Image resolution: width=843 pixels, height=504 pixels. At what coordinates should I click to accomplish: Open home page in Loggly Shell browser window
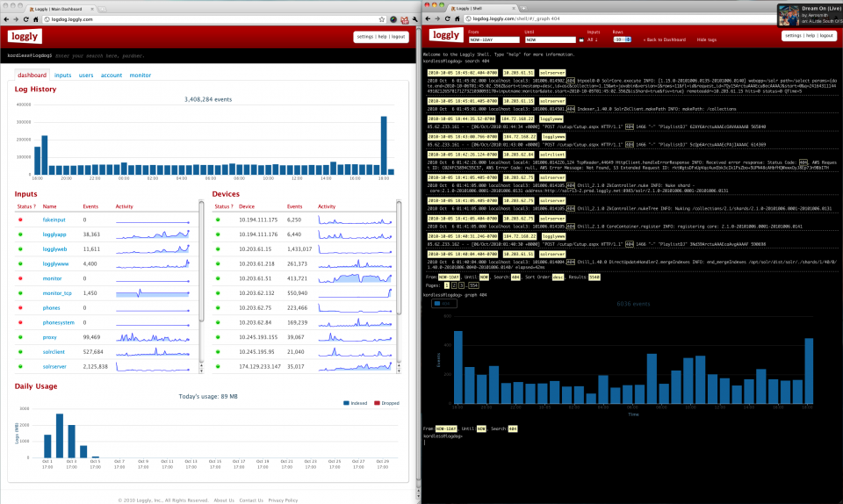[x=457, y=18]
